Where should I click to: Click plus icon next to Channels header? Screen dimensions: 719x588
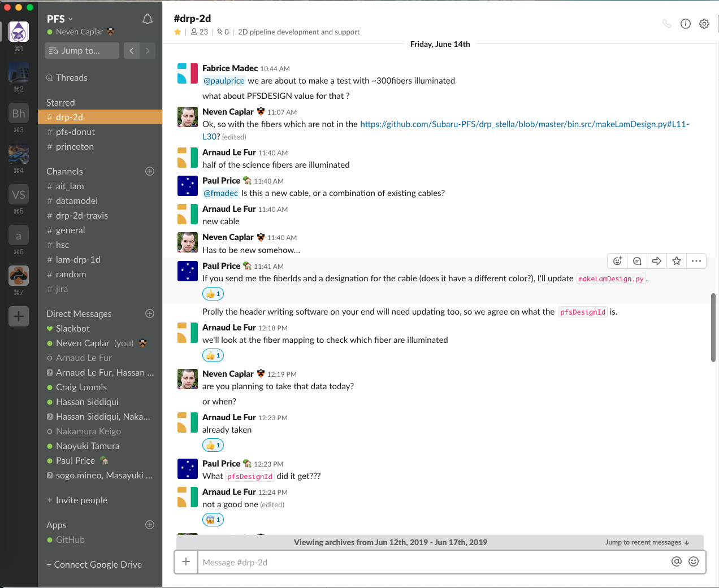150,171
